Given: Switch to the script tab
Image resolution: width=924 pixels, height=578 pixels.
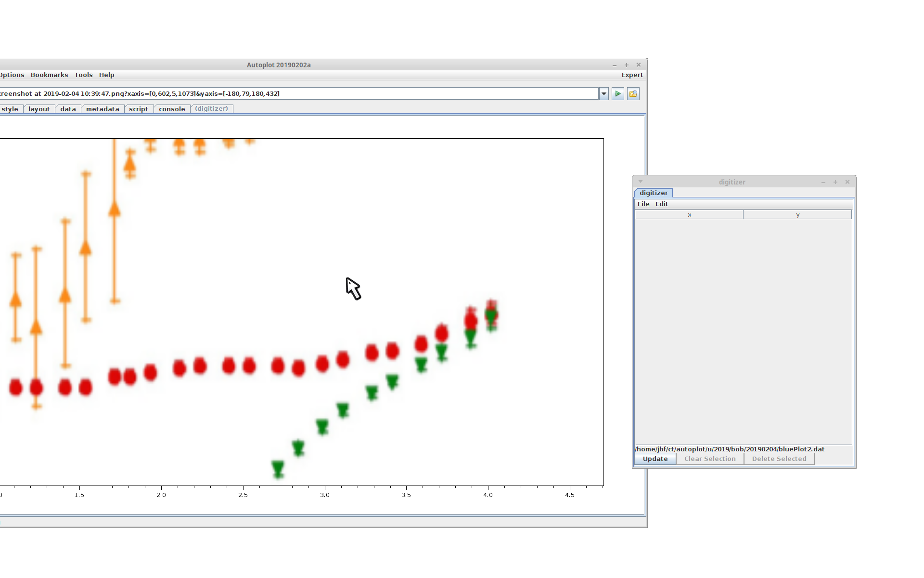Looking at the screenshot, I should (x=139, y=109).
